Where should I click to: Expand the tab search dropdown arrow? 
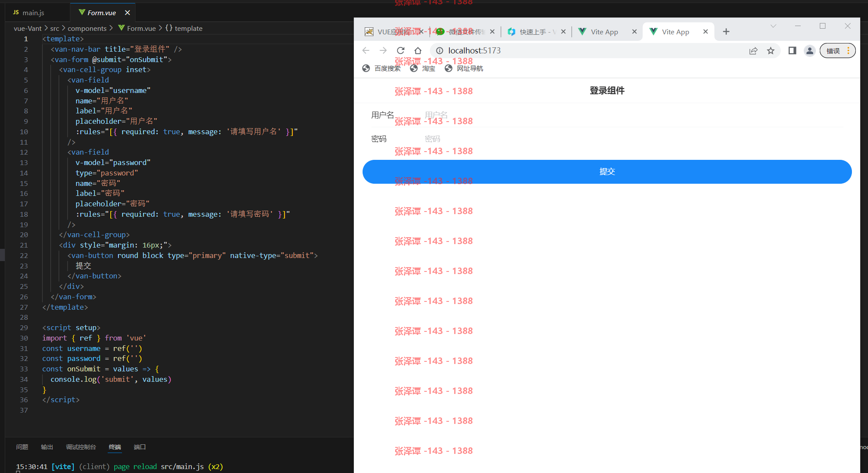click(x=773, y=26)
